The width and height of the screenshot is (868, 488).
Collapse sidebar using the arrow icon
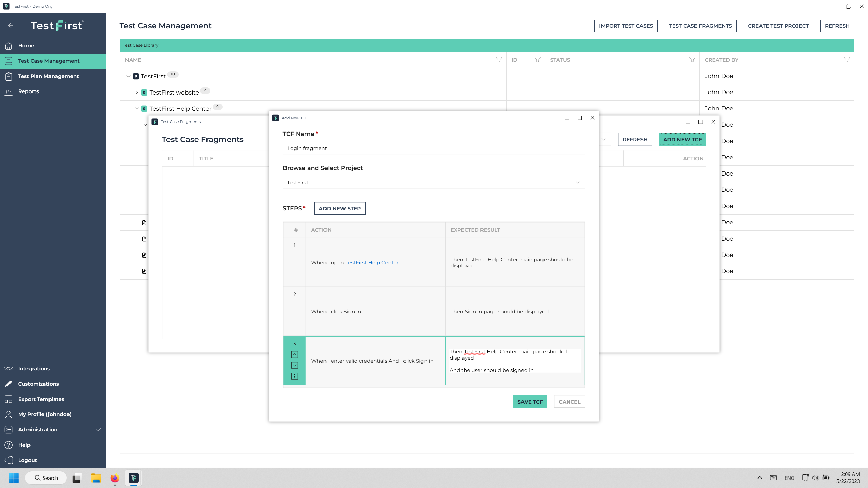pyautogui.click(x=9, y=25)
